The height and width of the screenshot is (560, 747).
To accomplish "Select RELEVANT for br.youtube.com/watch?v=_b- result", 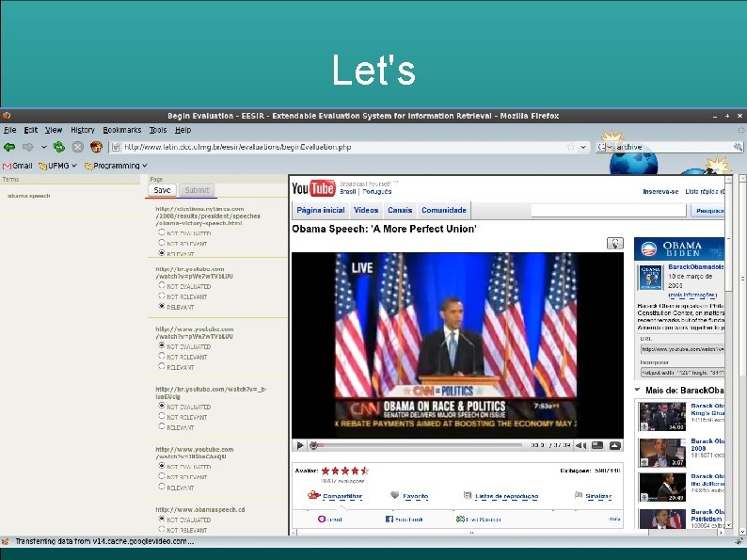I will 162,426.
